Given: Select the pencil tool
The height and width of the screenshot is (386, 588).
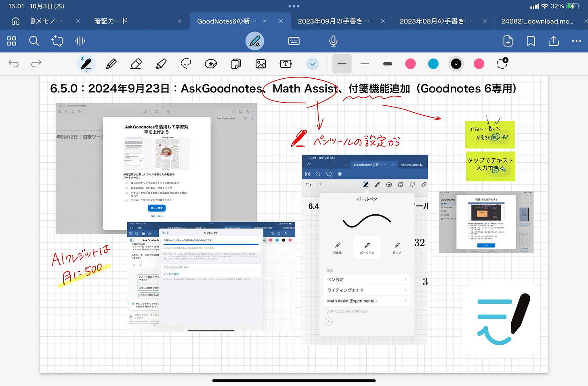Looking at the screenshot, I should tap(111, 64).
